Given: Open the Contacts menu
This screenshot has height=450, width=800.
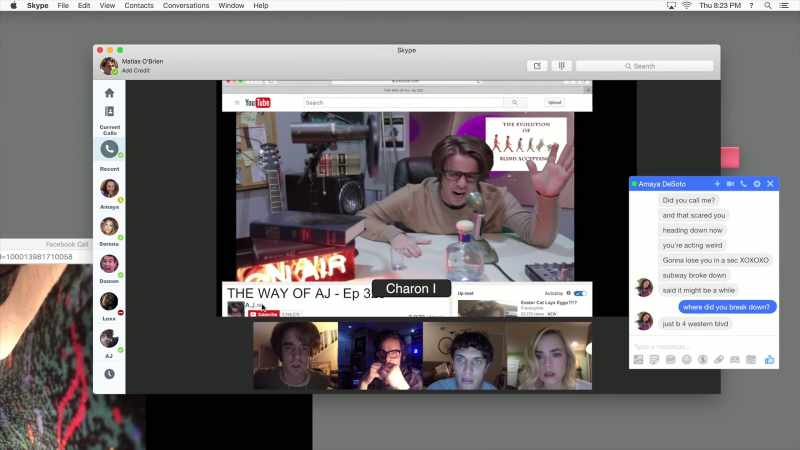Looking at the screenshot, I should pyautogui.click(x=139, y=6).
